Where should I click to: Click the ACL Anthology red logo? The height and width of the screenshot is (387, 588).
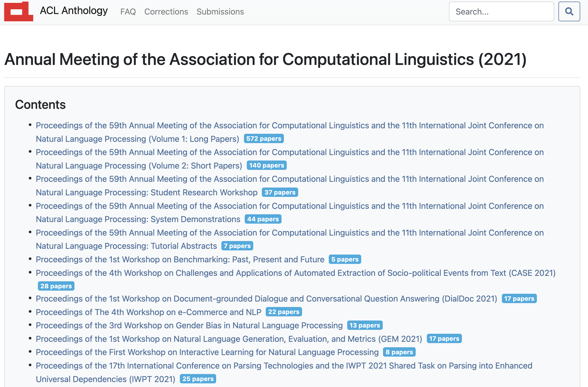click(19, 11)
